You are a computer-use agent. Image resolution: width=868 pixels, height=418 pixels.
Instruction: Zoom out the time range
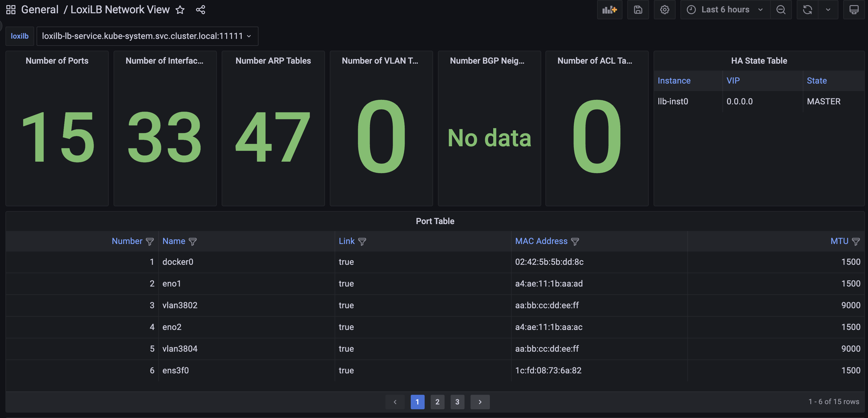(x=780, y=10)
